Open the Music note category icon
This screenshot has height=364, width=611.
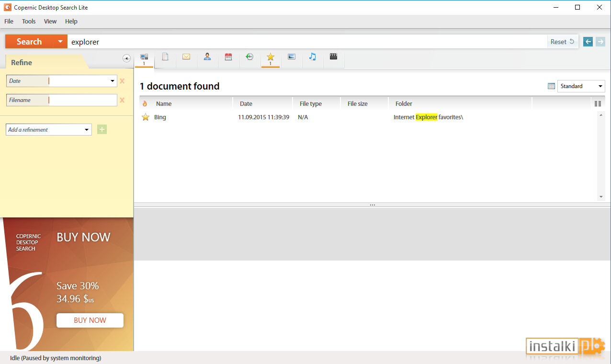(313, 57)
